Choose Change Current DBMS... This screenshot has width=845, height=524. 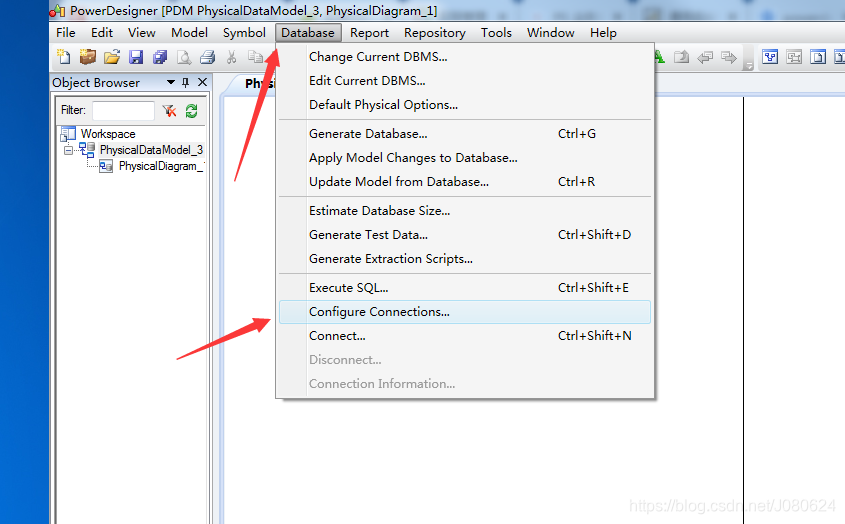pos(465,57)
